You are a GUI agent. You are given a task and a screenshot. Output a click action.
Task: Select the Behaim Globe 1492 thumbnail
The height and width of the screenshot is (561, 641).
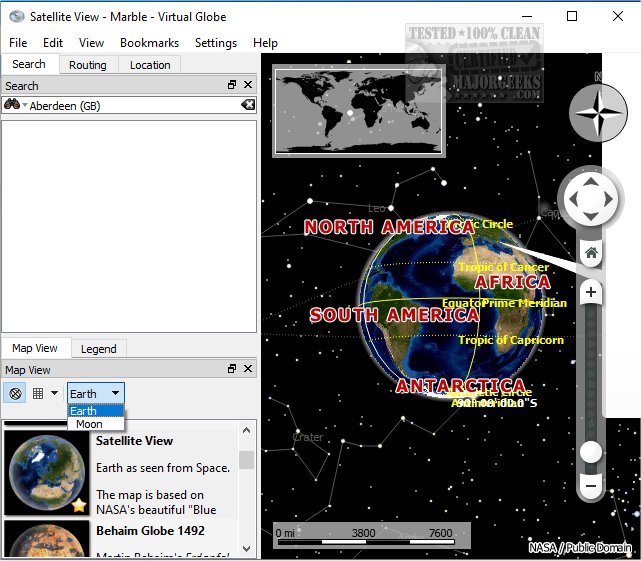coord(47,538)
